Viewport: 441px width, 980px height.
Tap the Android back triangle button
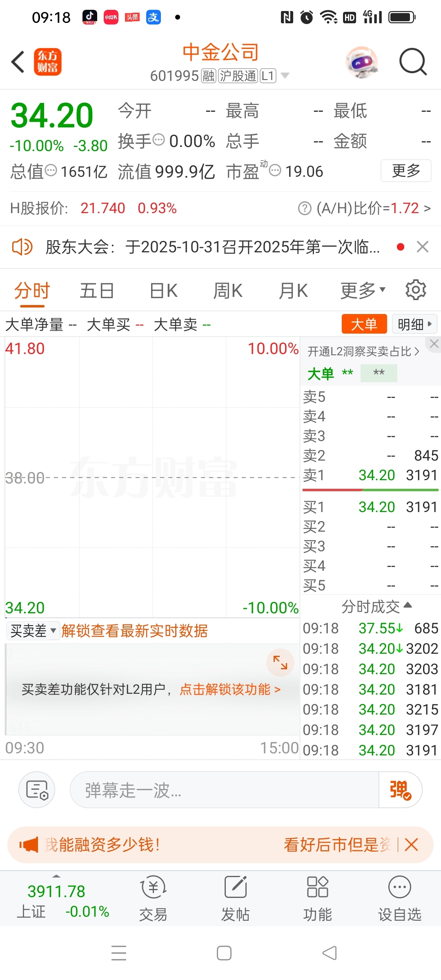tap(330, 953)
